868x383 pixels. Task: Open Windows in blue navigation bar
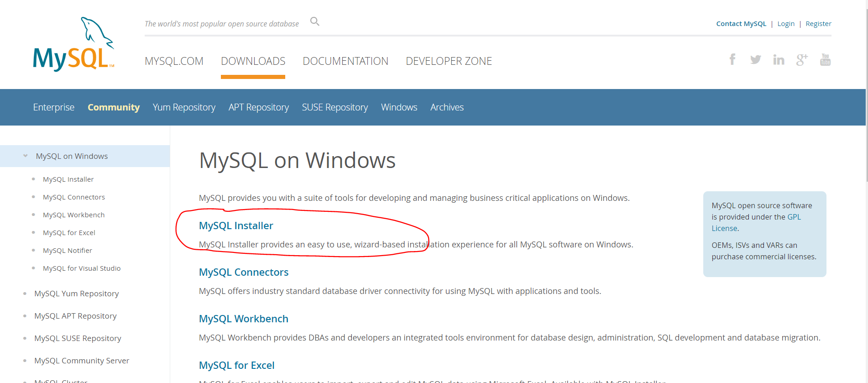pos(399,107)
